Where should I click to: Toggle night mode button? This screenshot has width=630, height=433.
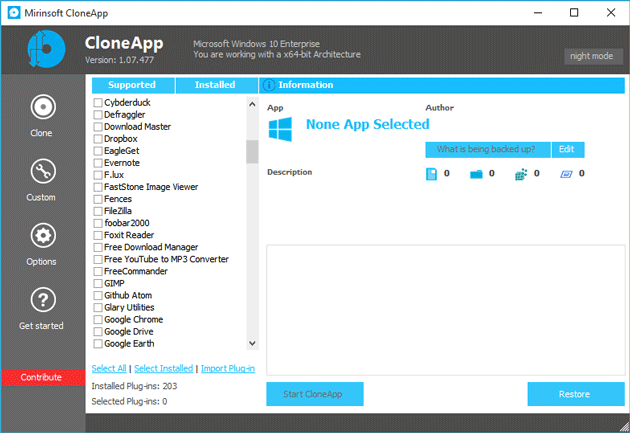click(x=593, y=56)
